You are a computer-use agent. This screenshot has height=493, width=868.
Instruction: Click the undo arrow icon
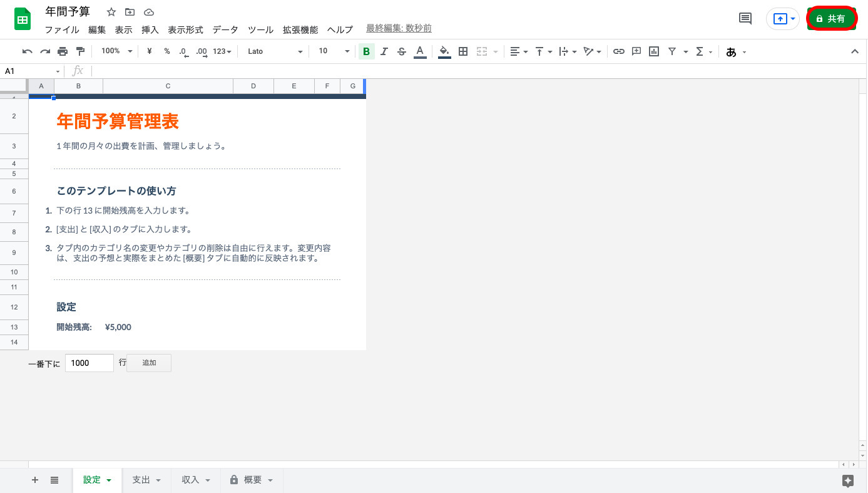coord(27,51)
